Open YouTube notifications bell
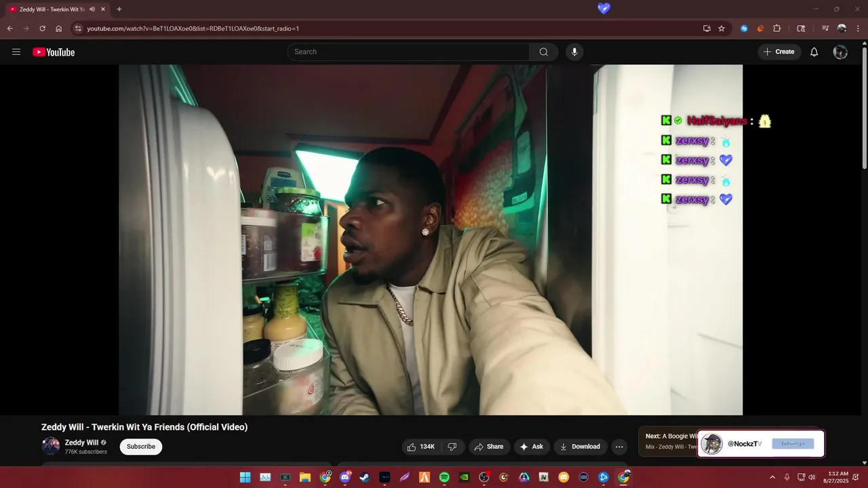868x488 pixels. [x=814, y=52]
